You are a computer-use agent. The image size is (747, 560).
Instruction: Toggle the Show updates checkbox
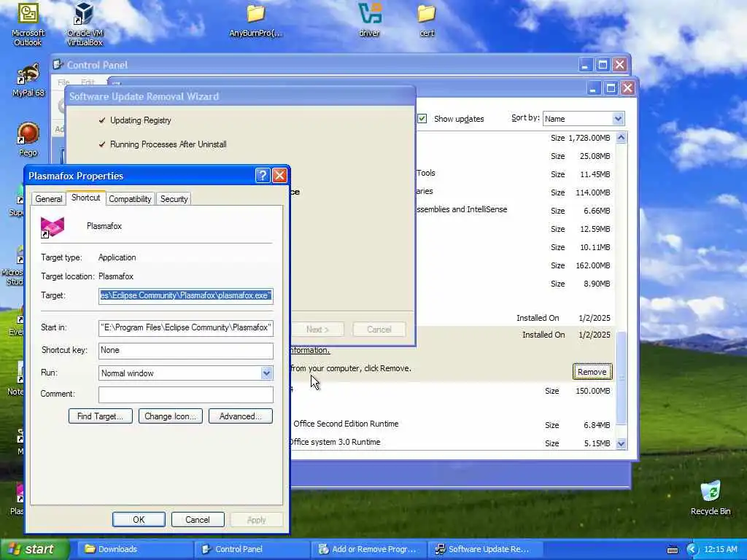(x=422, y=119)
